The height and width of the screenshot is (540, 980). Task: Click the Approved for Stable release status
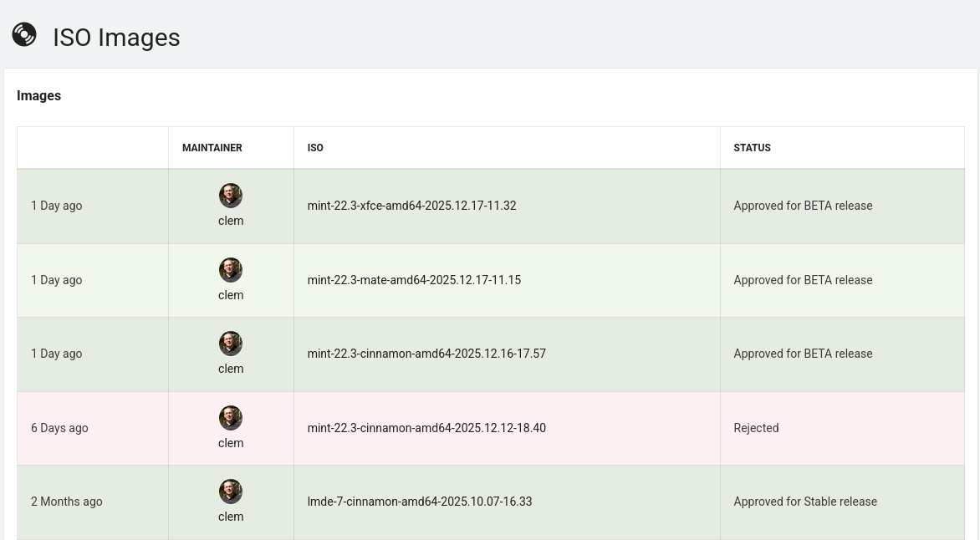click(805, 502)
